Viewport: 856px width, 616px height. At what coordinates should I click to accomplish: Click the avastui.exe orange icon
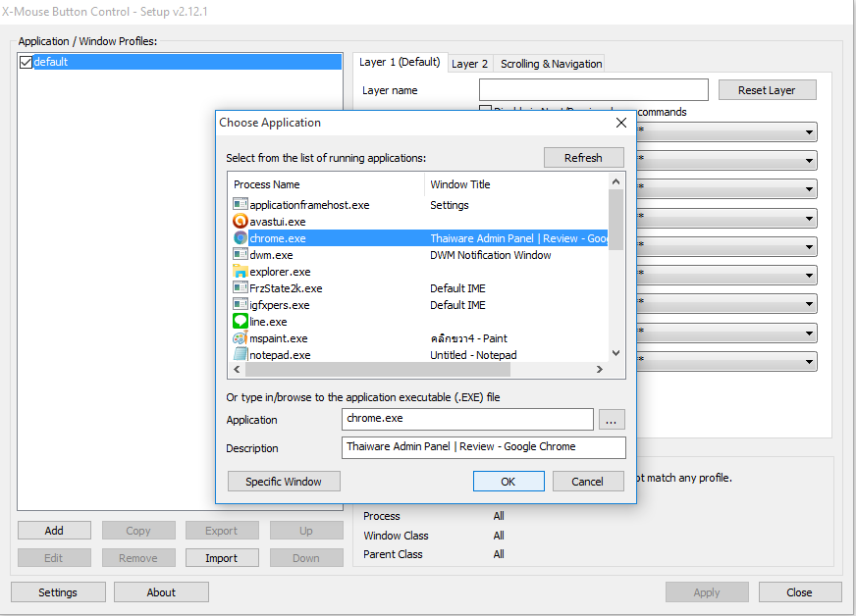click(241, 222)
